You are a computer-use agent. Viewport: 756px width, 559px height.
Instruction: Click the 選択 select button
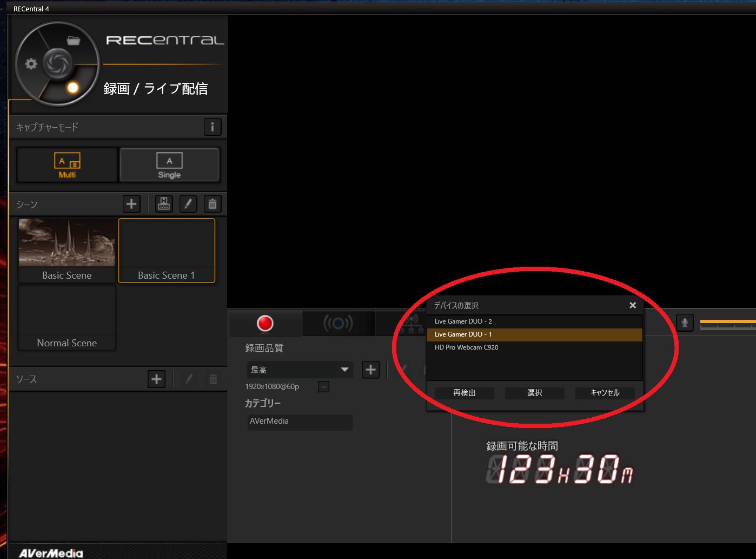point(535,393)
